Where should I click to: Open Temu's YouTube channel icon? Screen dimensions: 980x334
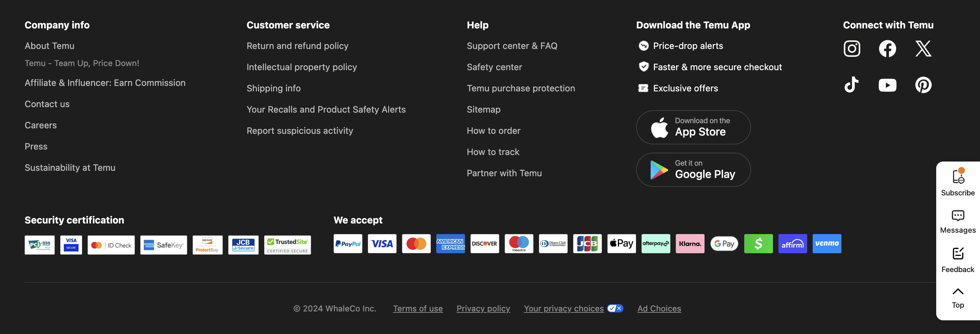887,85
